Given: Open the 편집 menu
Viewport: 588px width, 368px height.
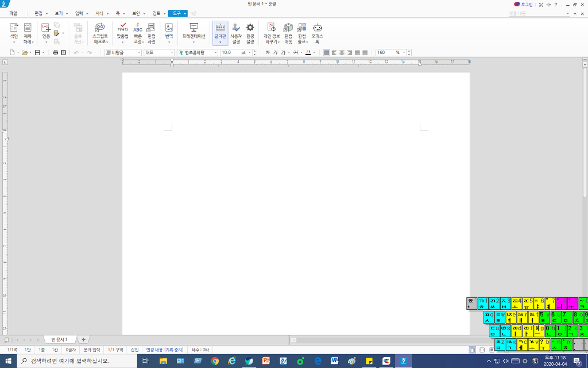Looking at the screenshot, I should pyautogui.click(x=38, y=13).
